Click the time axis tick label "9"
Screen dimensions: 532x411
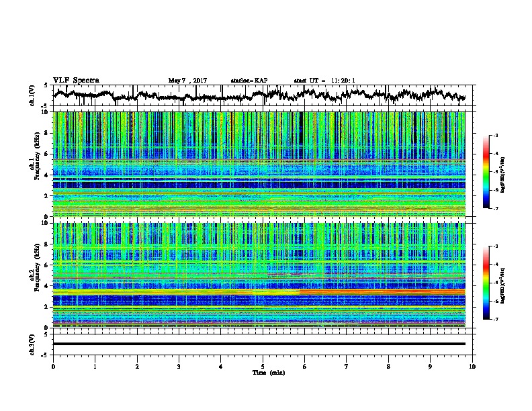[430, 367]
